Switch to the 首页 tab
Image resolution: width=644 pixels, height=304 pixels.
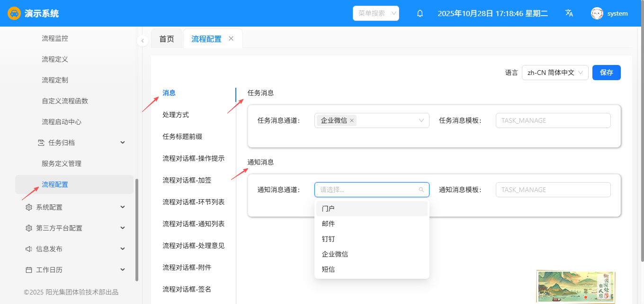pos(167,39)
